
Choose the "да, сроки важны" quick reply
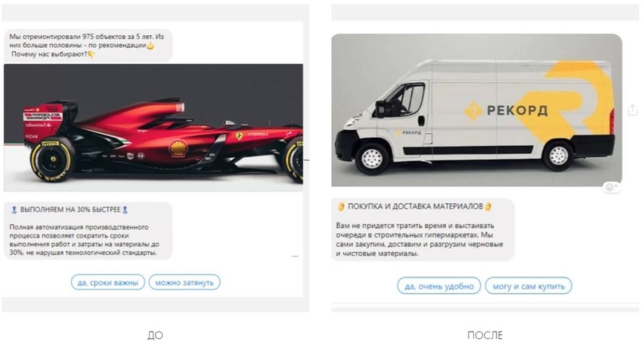pos(108,282)
